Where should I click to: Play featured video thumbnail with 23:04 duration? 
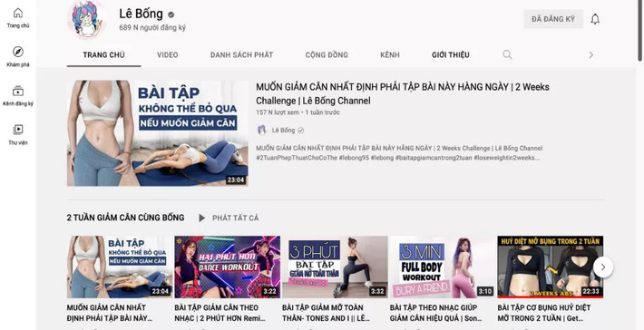pos(158,133)
